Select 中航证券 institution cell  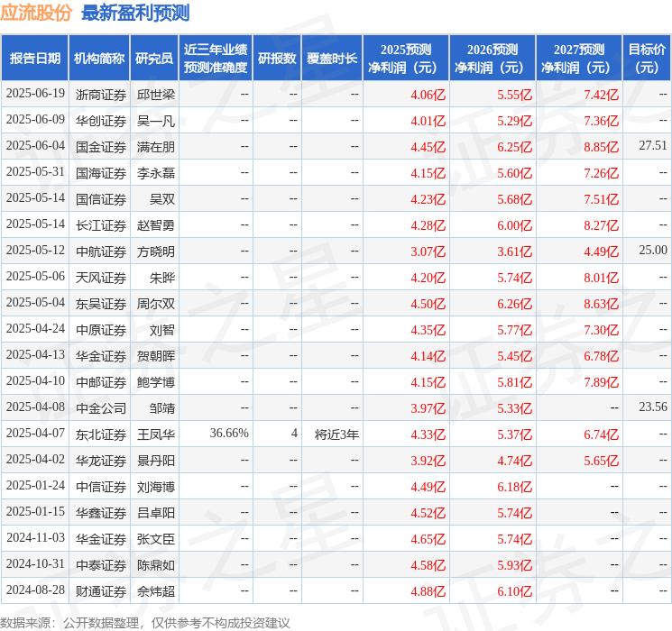(x=101, y=251)
